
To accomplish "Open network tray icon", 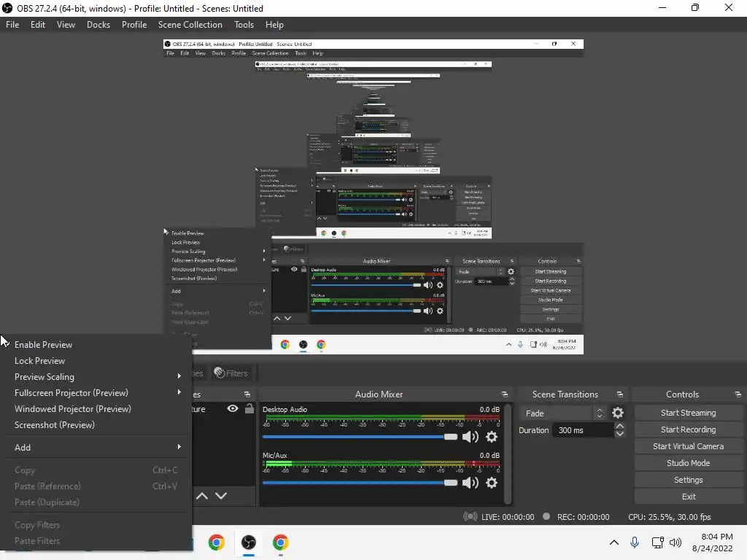I will coord(657,542).
